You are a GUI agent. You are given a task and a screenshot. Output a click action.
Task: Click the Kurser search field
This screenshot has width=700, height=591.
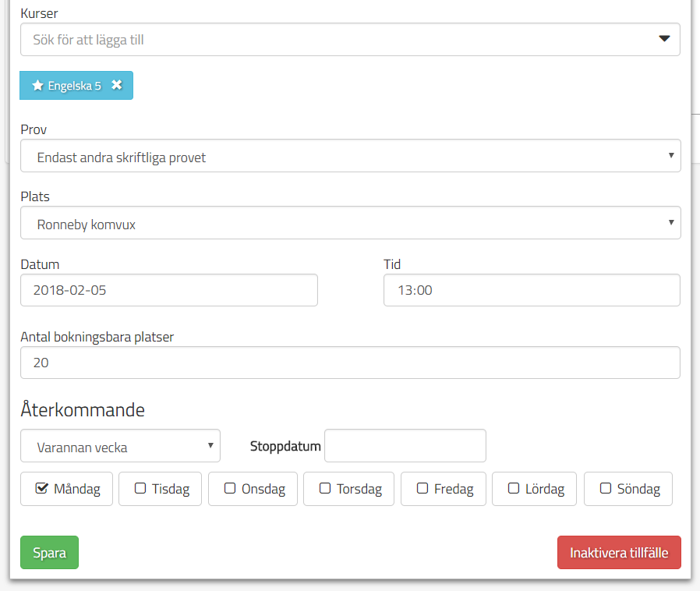(335, 40)
